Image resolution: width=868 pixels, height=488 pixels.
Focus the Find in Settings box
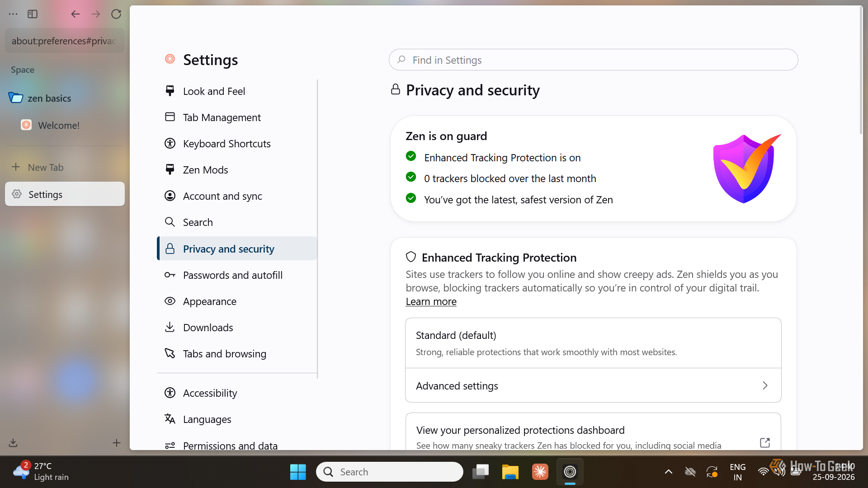[593, 60]
